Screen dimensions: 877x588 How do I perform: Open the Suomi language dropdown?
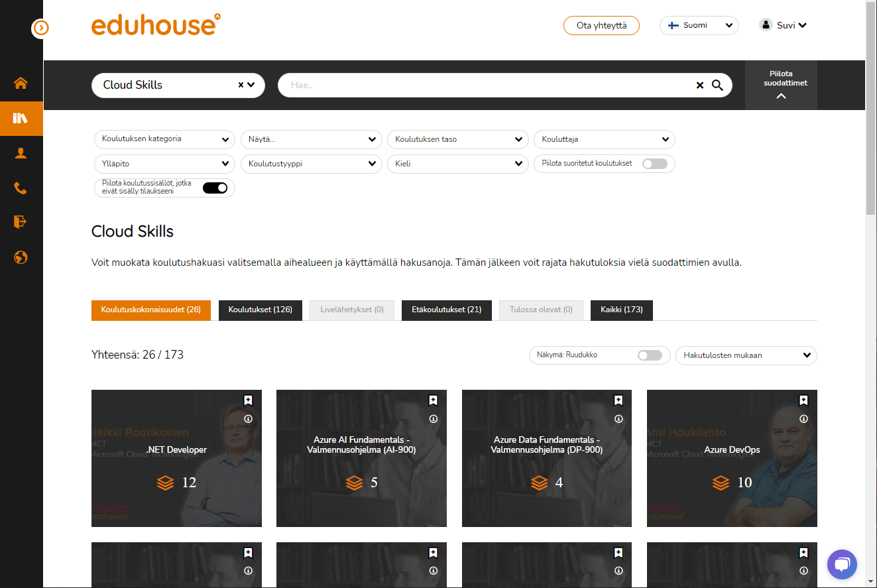coord(699,25)
